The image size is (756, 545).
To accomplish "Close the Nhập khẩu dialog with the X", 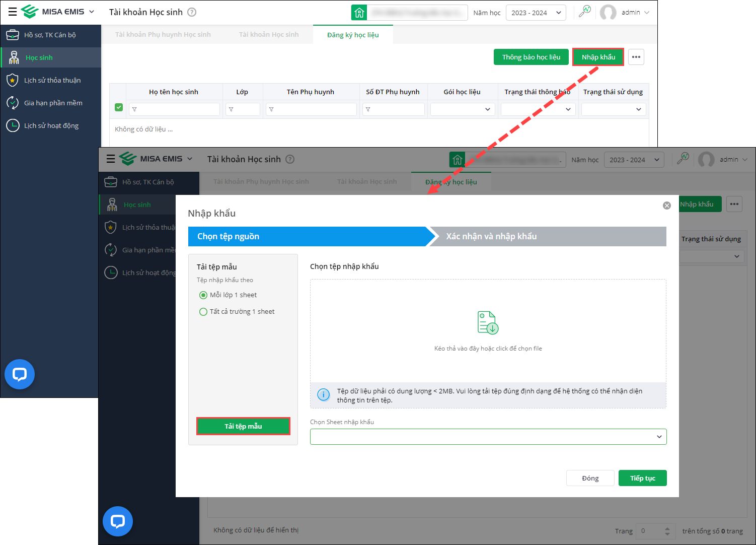I will [667, 206].
